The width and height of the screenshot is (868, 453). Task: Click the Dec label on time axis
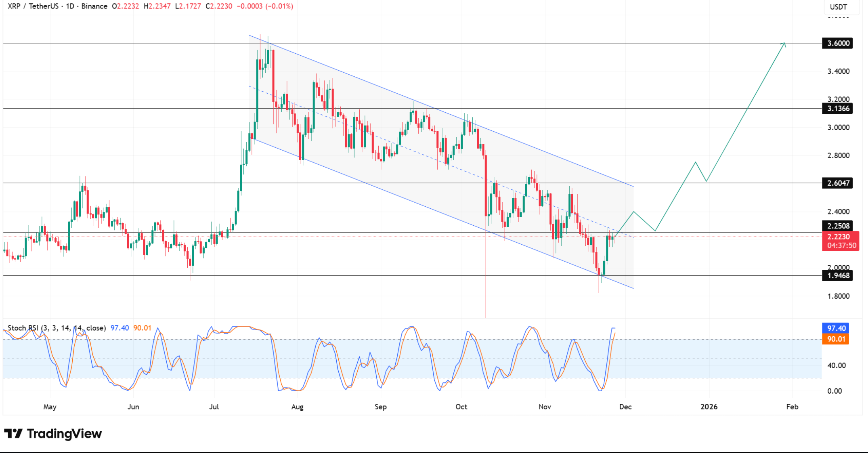[x=625, y=407]
